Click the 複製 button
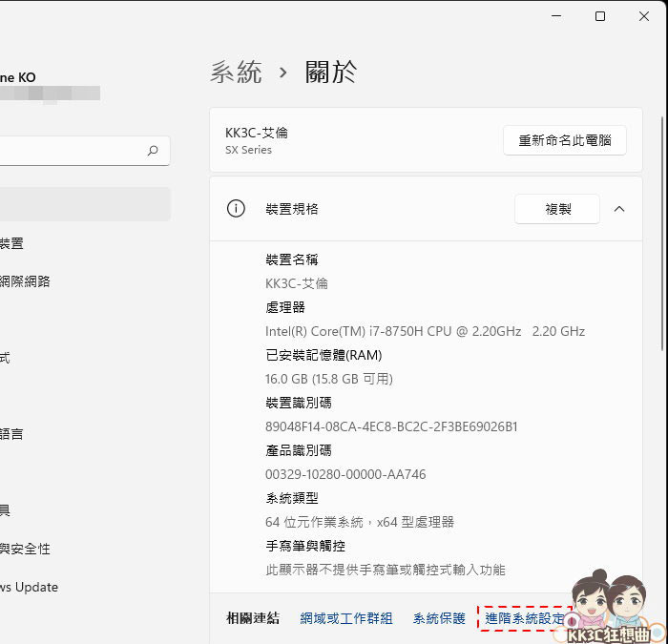The height and width of the screenshot is (644, 668). (557, 209)
